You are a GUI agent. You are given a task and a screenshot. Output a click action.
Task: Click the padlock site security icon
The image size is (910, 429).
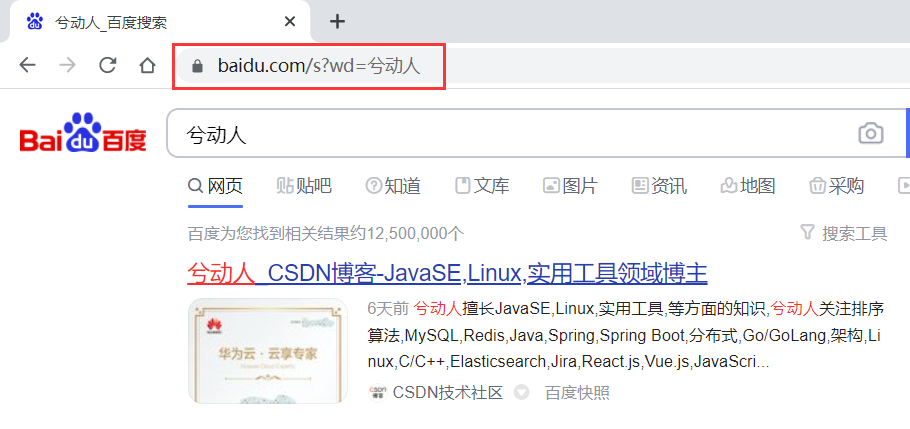tap(197, 66)
